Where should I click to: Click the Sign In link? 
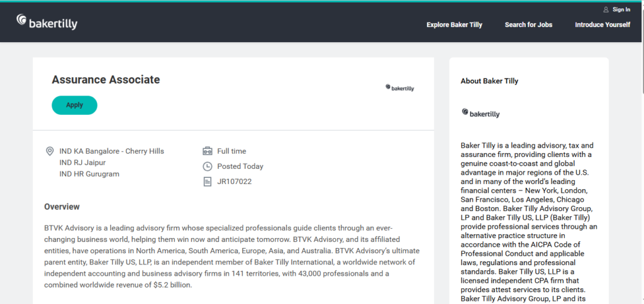621,9
